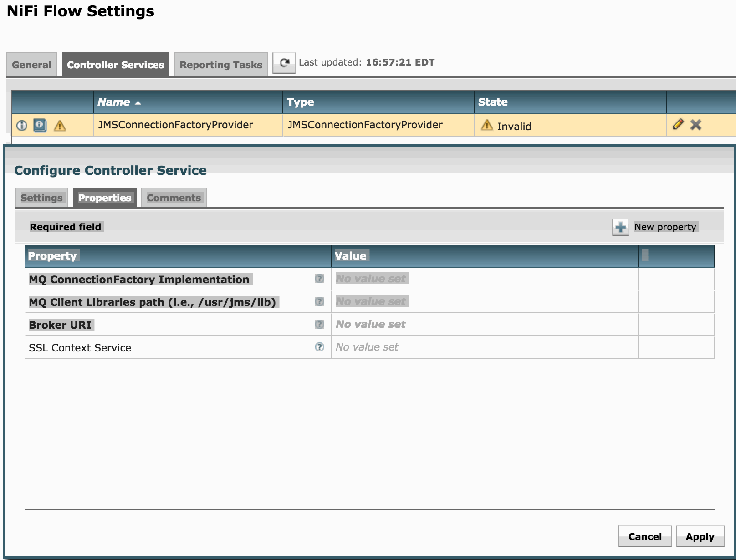Open the General tab

[x=31, y=64]
